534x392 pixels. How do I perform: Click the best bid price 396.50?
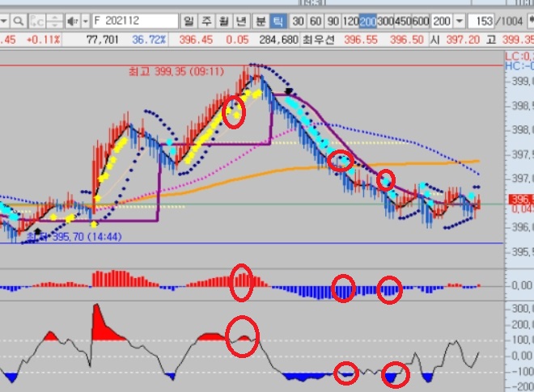click(x=407, y=40)
